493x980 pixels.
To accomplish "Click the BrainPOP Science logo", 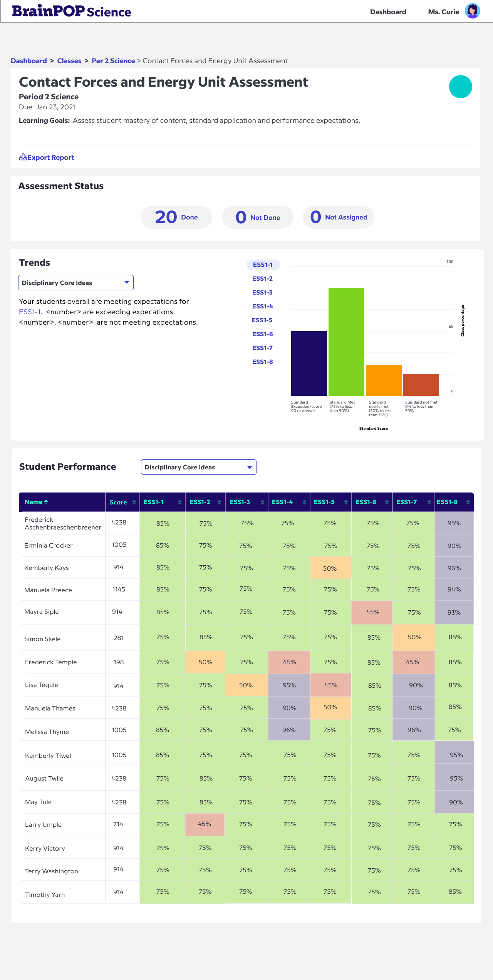I will click(x=72, y=11).
